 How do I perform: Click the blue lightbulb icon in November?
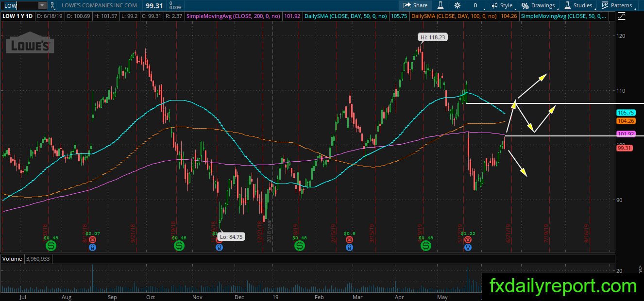219,248
